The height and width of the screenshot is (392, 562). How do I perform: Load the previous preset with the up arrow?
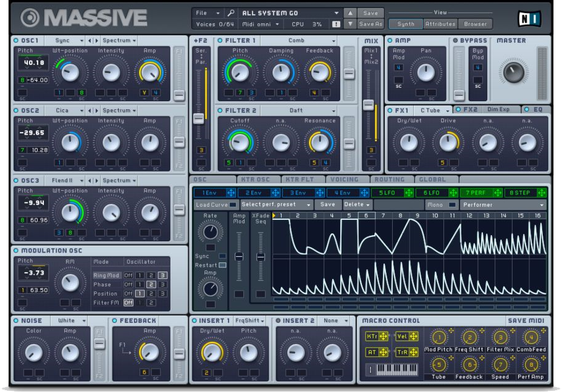tap(350, 13)
